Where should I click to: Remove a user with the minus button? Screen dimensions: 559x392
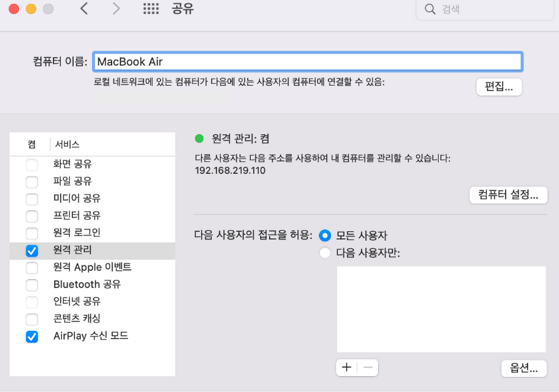[x=368, y=367]
